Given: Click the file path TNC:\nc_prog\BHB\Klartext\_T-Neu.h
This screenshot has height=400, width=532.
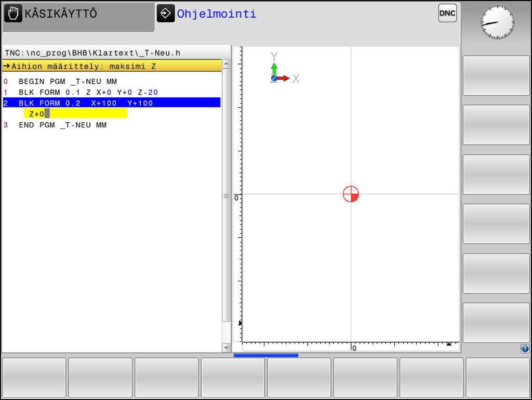Looking at the screenshot, I should pos(92,53).
